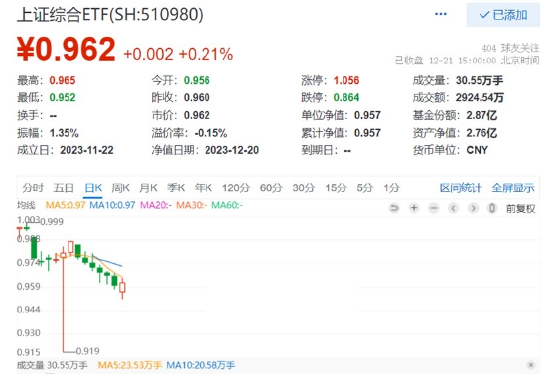Screen dimensions: 550x375
Task: Click the fund title 上证综合ETF(SH:510980)
Action: pyautogui.click(x=110, y=15)
